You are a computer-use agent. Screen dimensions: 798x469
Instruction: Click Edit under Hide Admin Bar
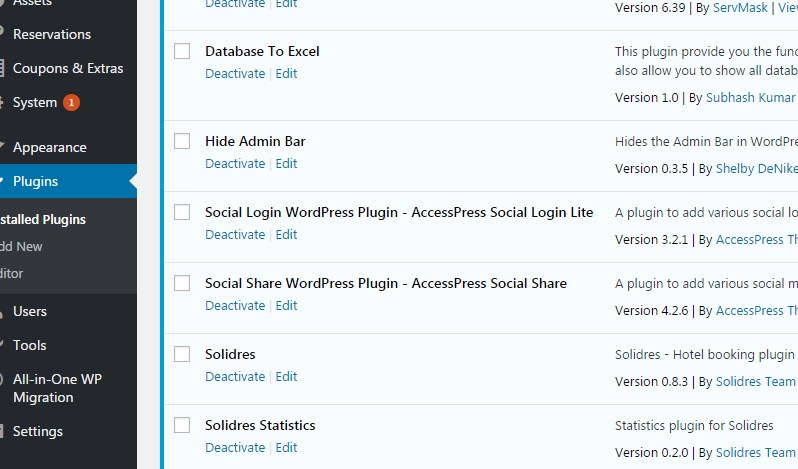pos(286,164)
